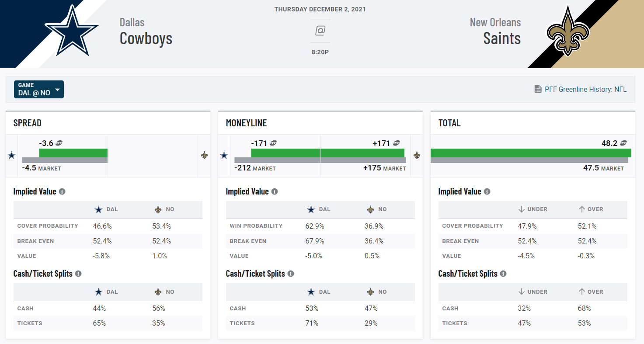Click the PFF football icon beside +171
This screenshot has width=644, height=344.
[x=397, y=143]
